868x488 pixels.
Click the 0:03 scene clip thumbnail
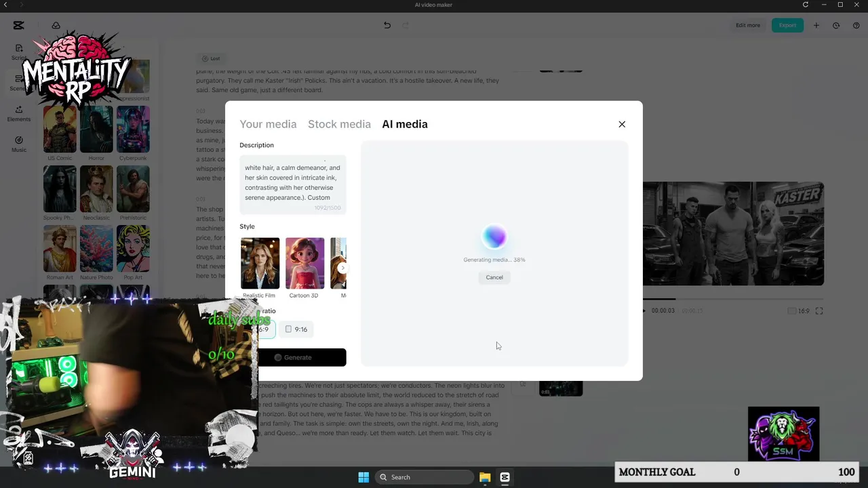pyautogui.click(x=561, y=388)
